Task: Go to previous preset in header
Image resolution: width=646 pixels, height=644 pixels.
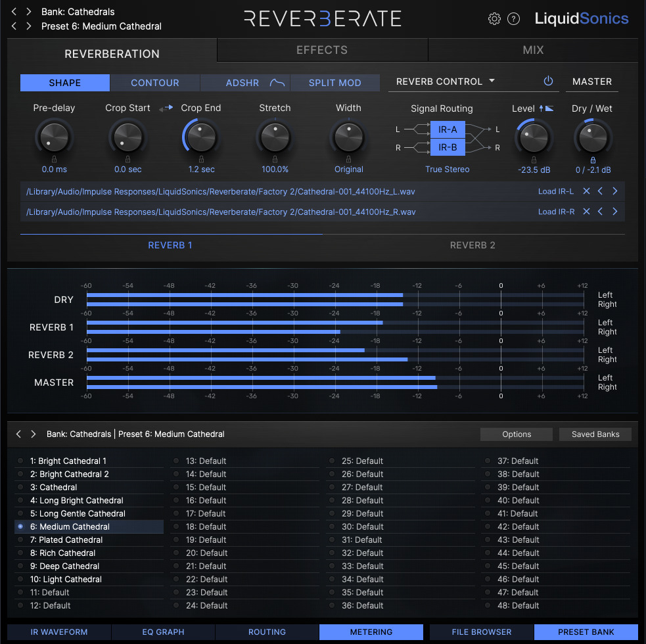Action: [14, 26]
